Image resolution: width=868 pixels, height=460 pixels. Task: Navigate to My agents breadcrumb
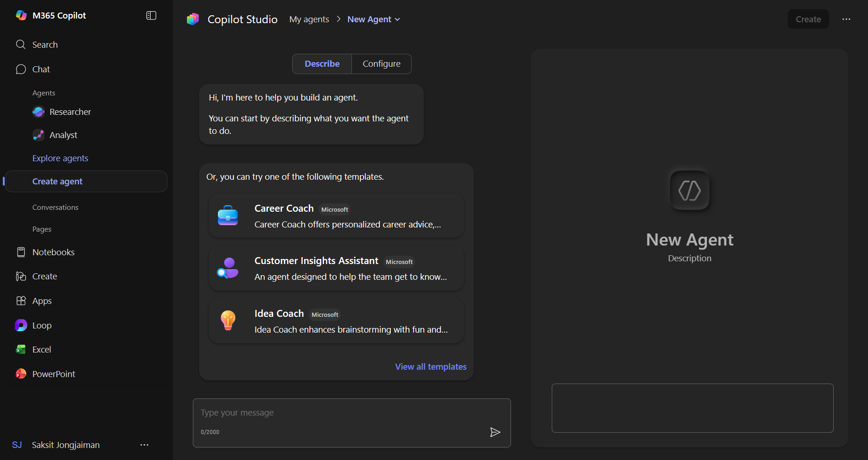click(x=309, y=19)
